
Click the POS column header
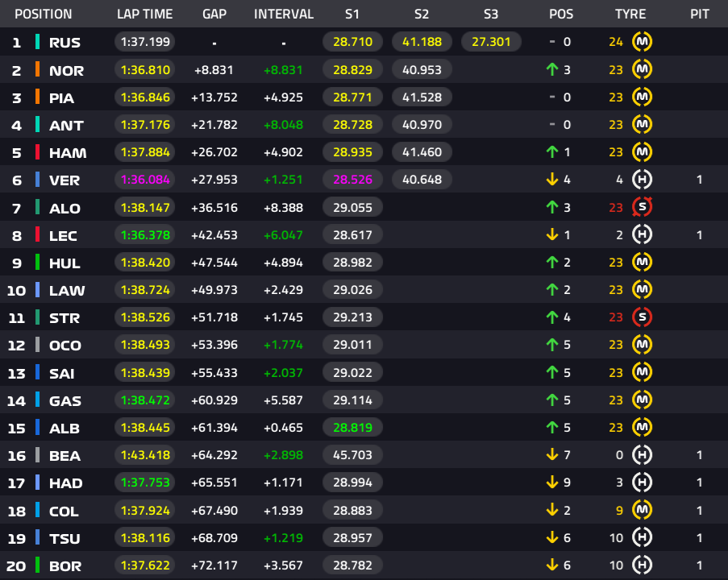coord(561,14)
